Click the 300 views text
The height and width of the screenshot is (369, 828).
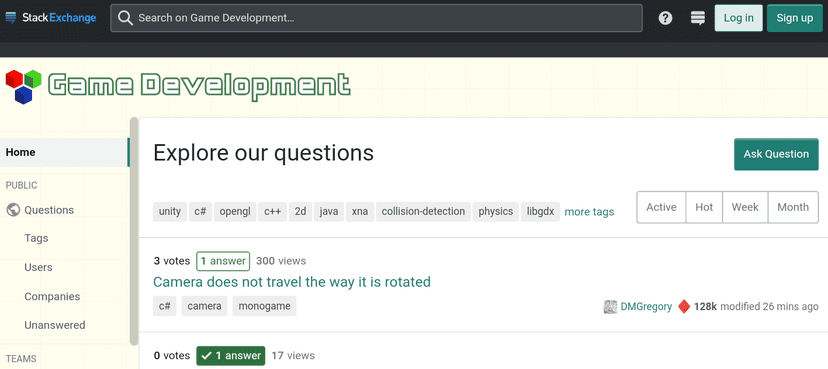[281, 261]
